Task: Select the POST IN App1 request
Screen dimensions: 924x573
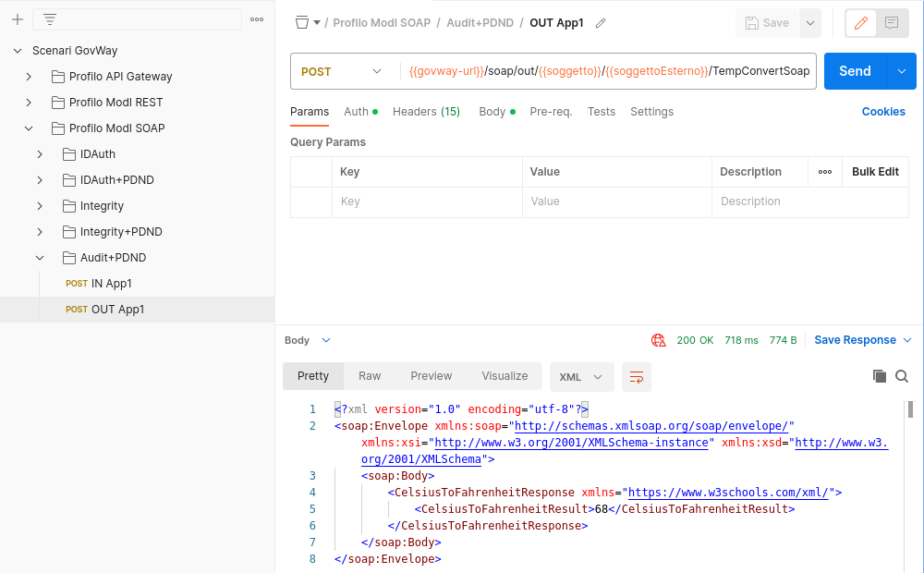Action: [x=138, y=284]
